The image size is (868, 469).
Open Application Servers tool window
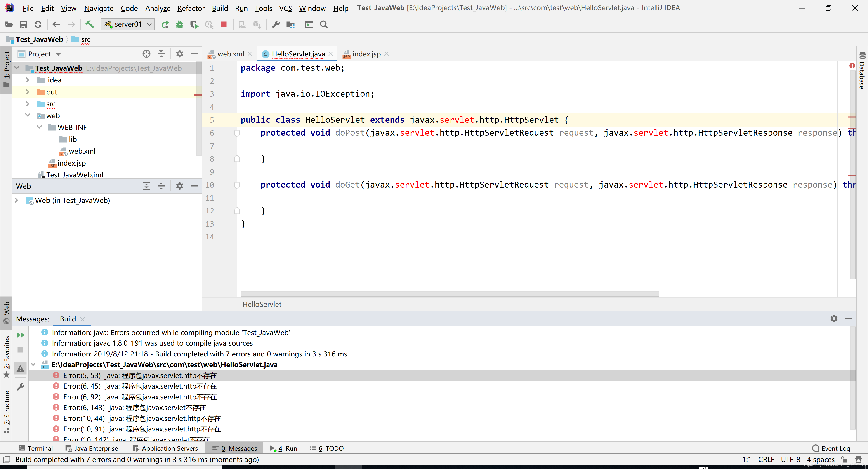[x=165, y=448]
